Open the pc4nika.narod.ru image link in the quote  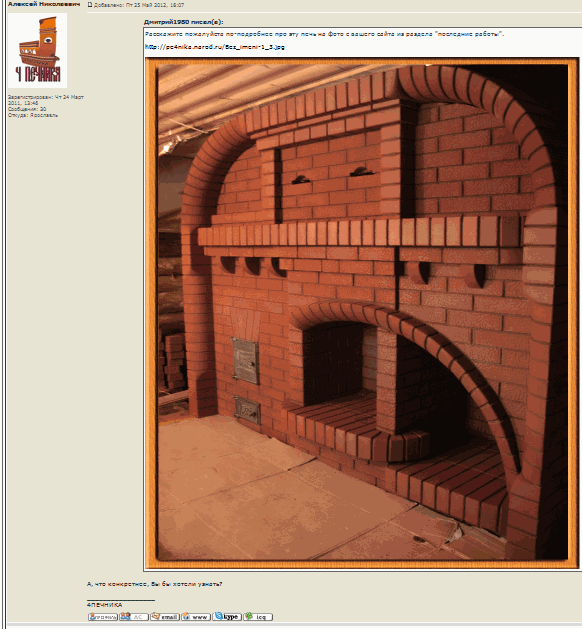click(215, 47)
